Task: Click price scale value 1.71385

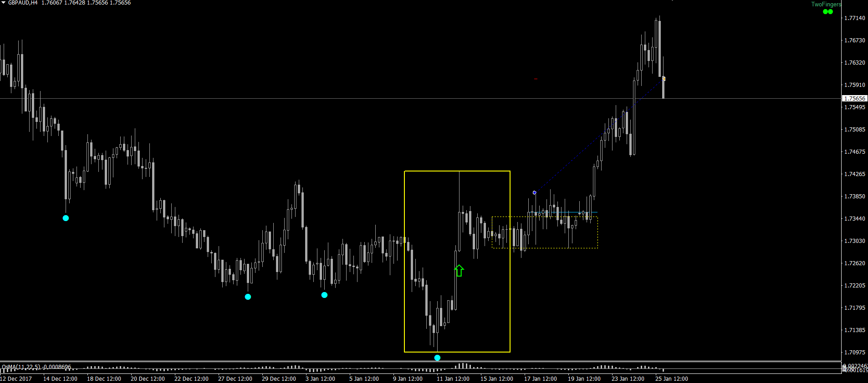Action: tap(855, 330)
